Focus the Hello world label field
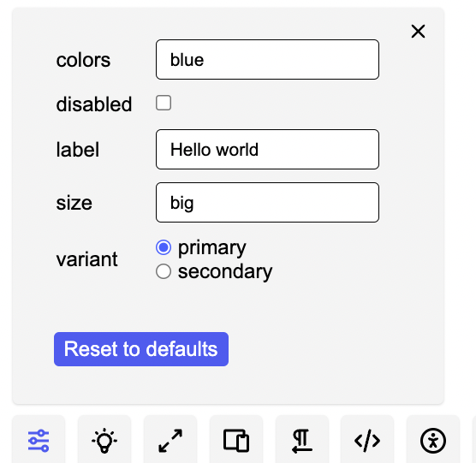Viewport: 476px width, 463px height. pyautogui.click(x=267, y=149)
